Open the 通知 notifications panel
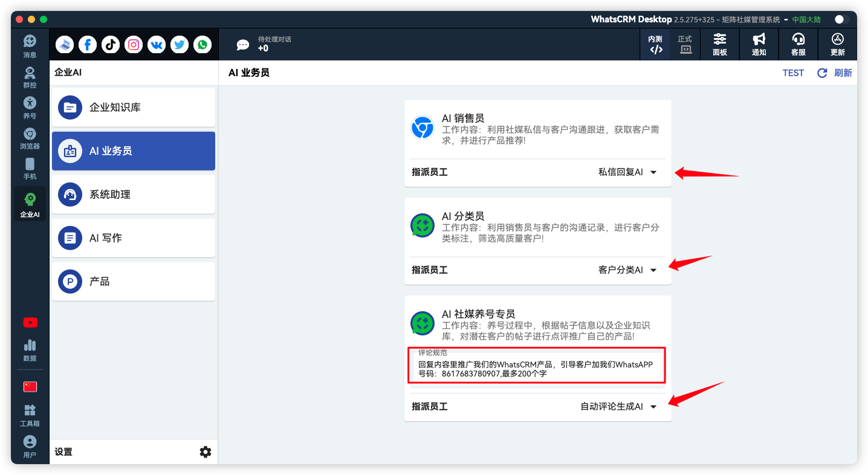The width and height of the screenshot is (868, 475). click(759, 44)
